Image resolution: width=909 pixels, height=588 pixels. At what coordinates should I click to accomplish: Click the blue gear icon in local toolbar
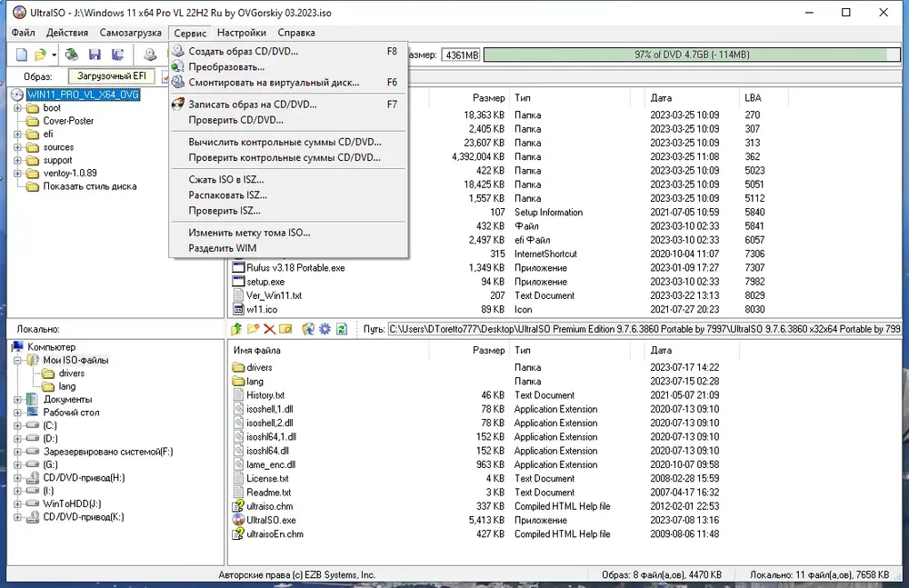point(325,329)
